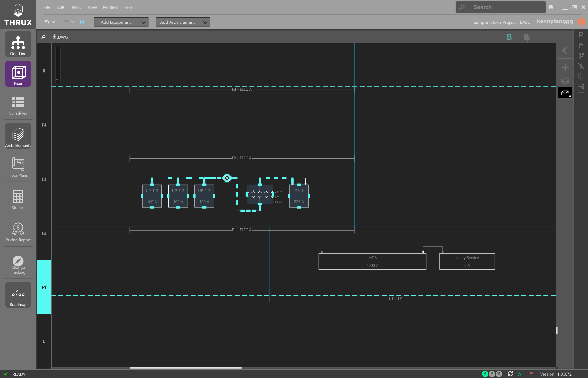Go to Floor Plans view

(x=18, y=168)
